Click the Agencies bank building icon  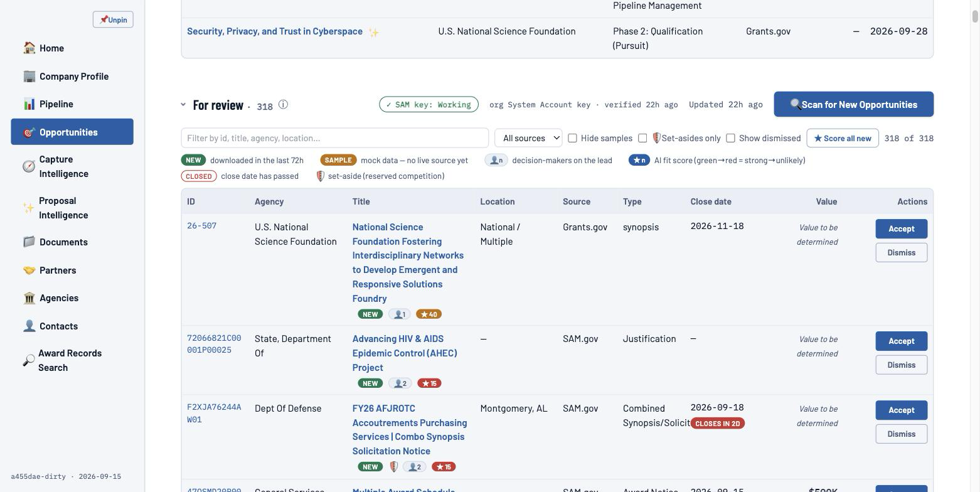click(x=29, y=297)
